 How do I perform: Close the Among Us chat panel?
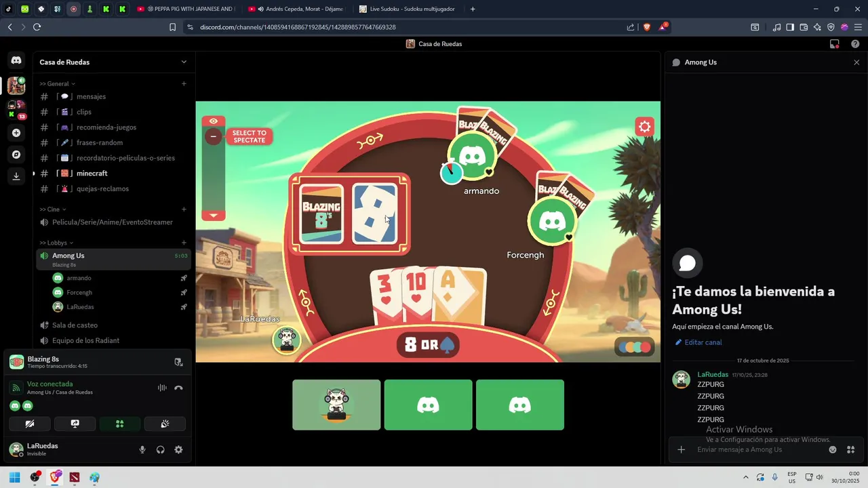(x=856, y=62)
